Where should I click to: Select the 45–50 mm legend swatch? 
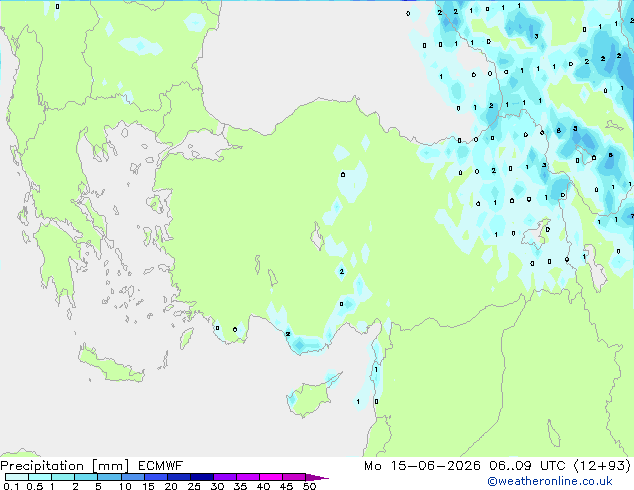(294, 477)
